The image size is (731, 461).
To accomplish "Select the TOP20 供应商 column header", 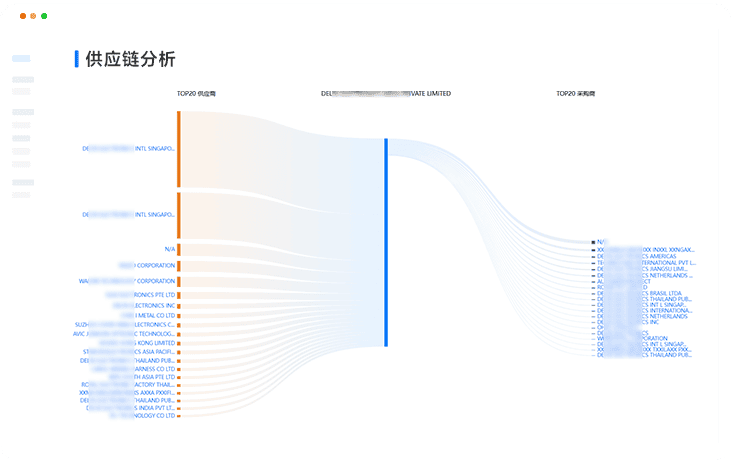I will (196, 93).
